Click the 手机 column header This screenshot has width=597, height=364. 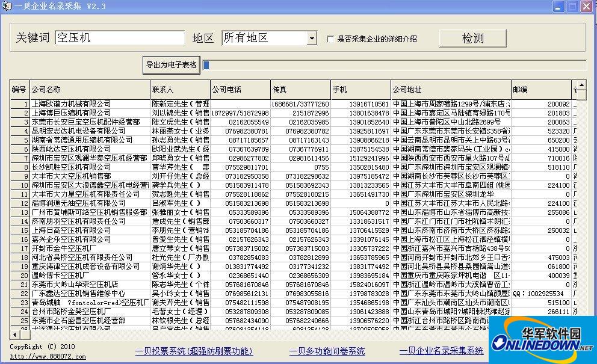[360, 88]
